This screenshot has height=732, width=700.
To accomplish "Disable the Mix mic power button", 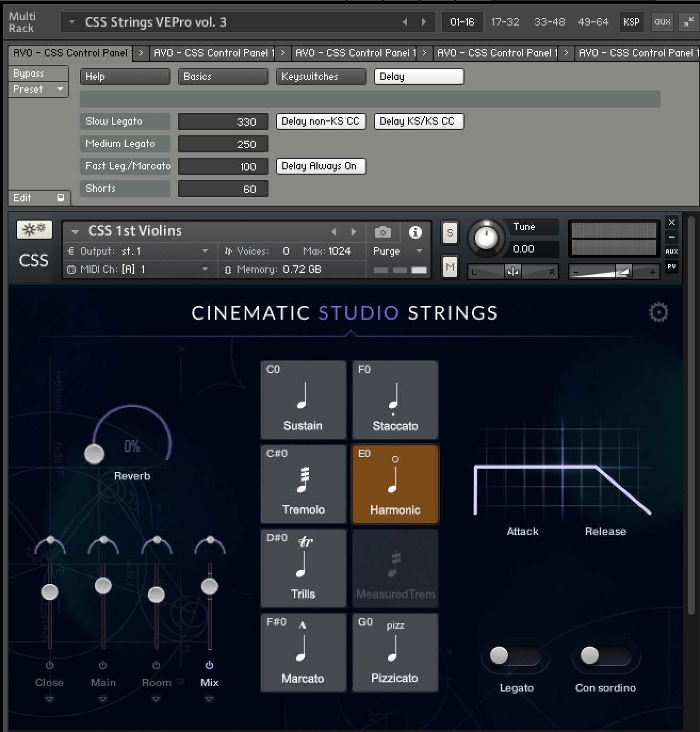I will tap(209, 665).
